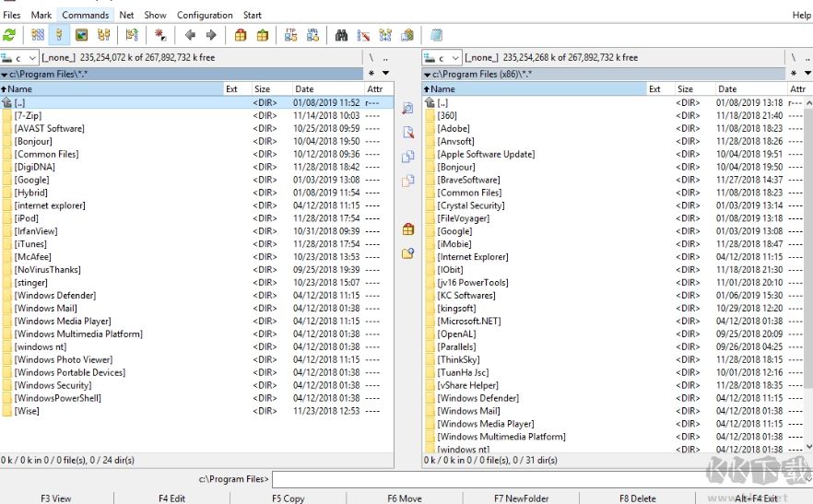Select the [Microsoft.NET] folder row
This screenshot has height=504, width=813.
point(613,321)
